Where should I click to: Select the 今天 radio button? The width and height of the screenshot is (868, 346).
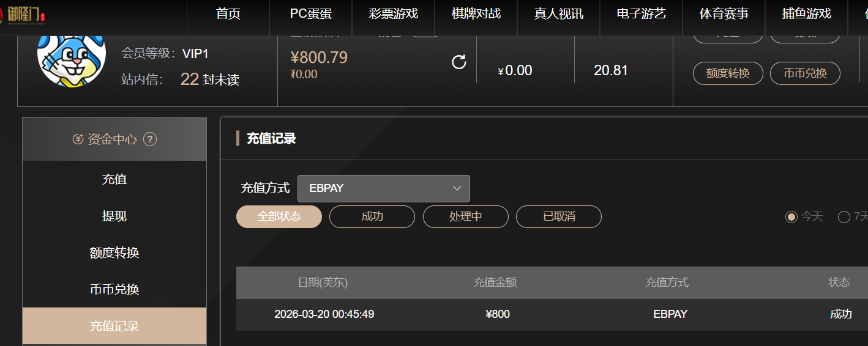click(791, 216)
